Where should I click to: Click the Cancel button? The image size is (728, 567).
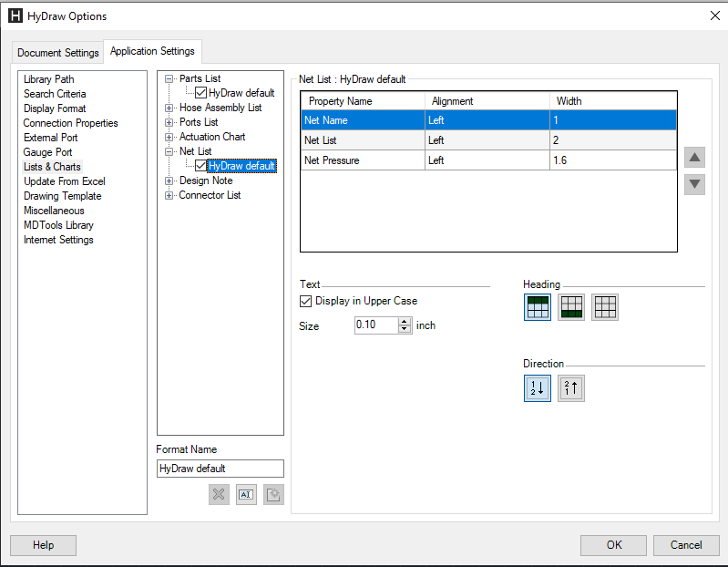(686, 545)
